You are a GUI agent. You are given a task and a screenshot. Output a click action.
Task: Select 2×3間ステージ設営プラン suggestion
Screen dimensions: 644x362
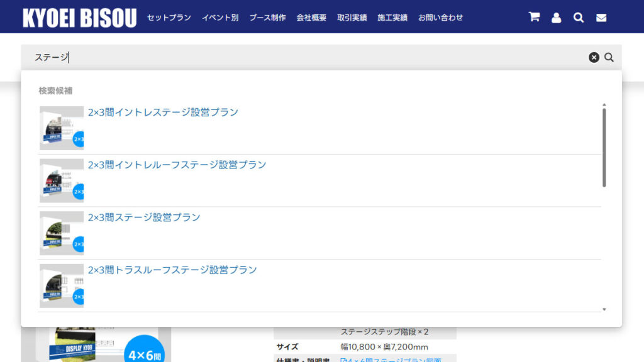click(x=144, y=217)
